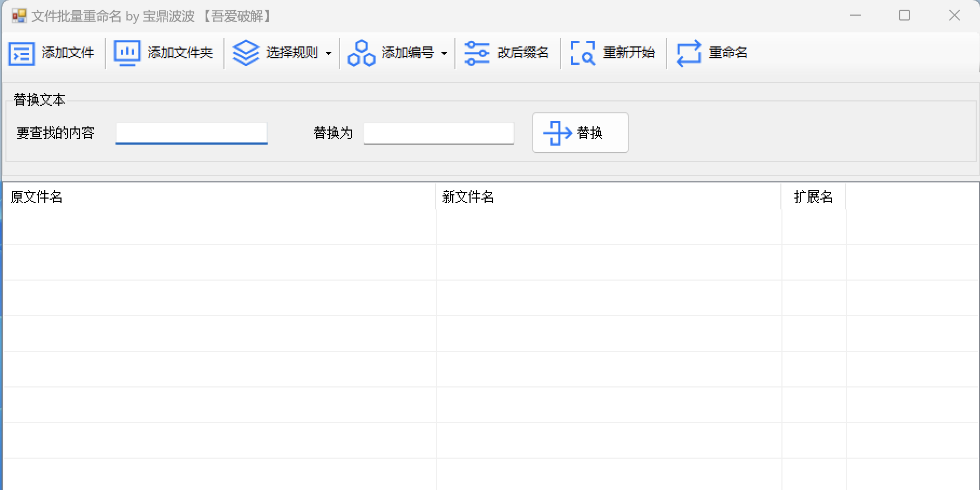Click the 添加文件夹 (add folder) icon
This screenshot has width=980, height=490.
[x=127, y=53]
